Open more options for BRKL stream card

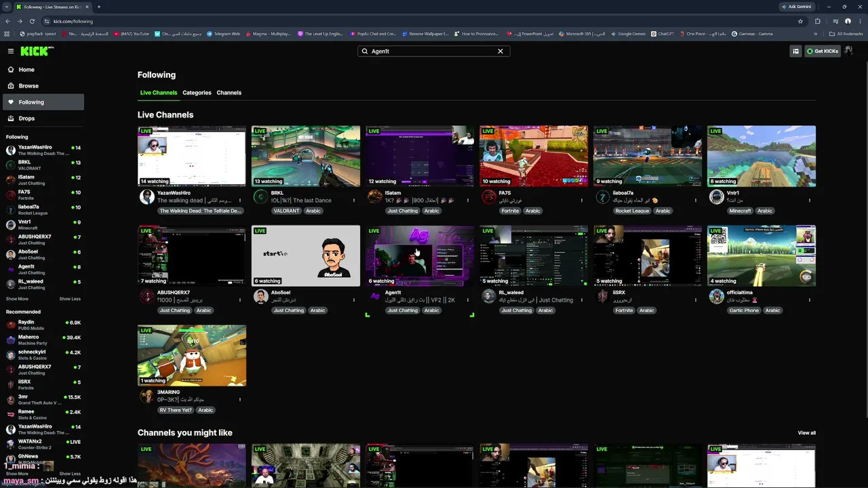(353, 200)
